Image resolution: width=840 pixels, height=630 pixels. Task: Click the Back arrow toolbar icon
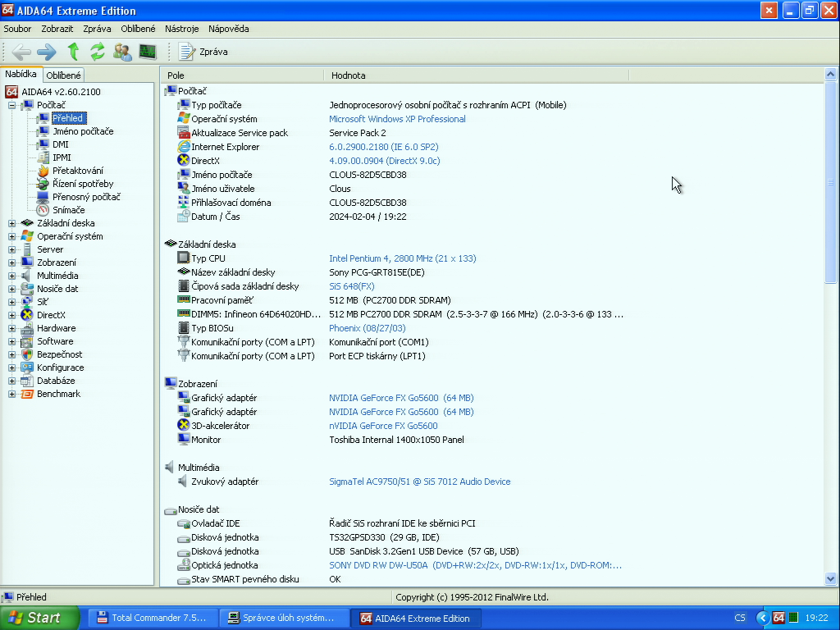21,52
